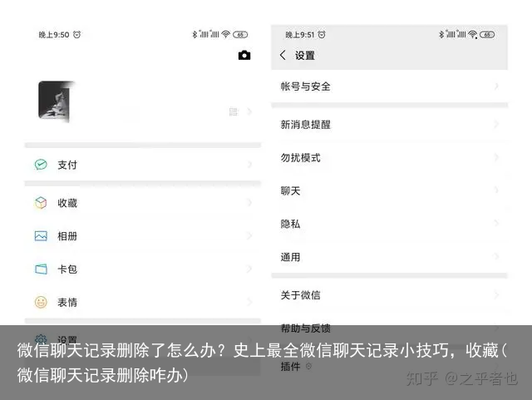Tap the 相册 album picture icon
Screen dimensions: 532x400
click(x=41, y=236)
